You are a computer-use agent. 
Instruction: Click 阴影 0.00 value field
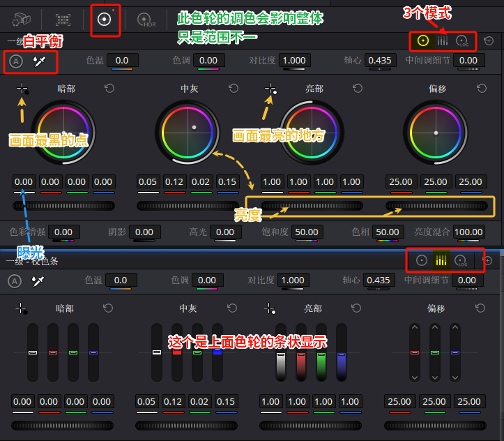[144, 232]
